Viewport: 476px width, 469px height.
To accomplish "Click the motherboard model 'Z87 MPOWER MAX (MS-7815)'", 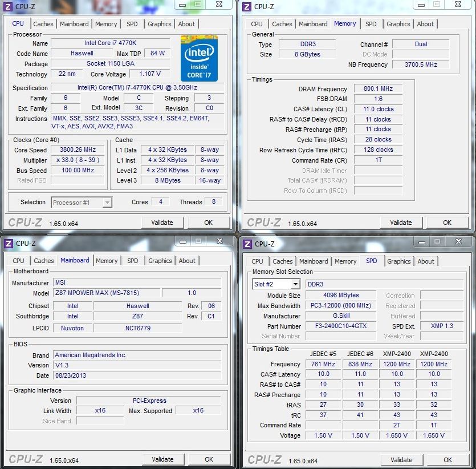I will 107,293.
